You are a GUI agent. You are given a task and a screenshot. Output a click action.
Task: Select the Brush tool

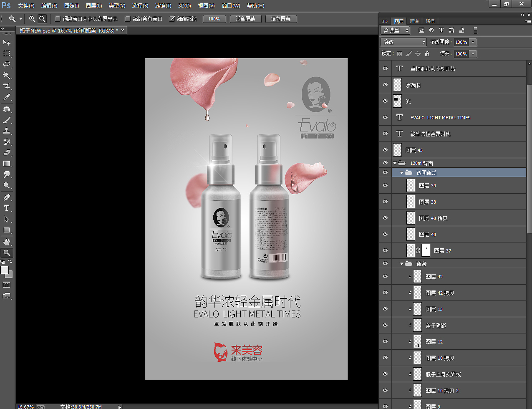click(x=7, y=120)
